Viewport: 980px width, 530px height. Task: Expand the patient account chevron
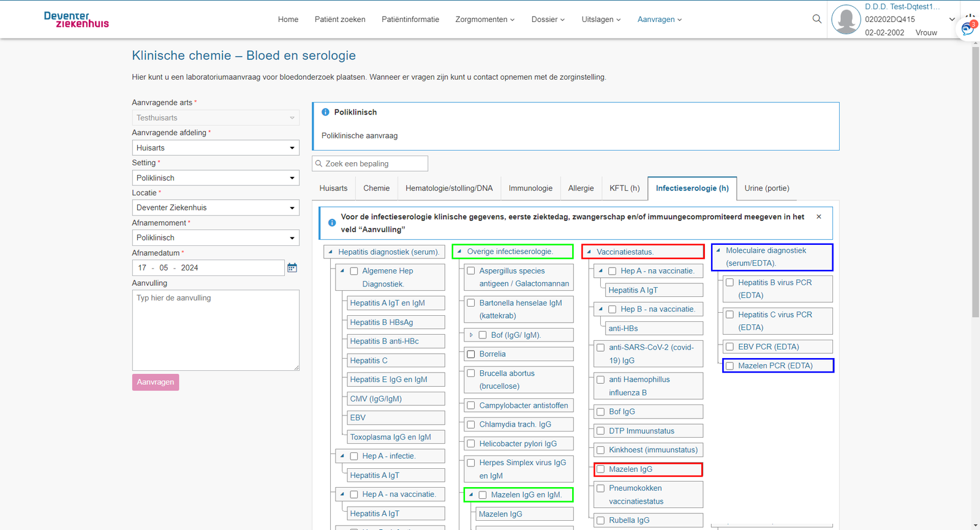(x=952, y=20)
